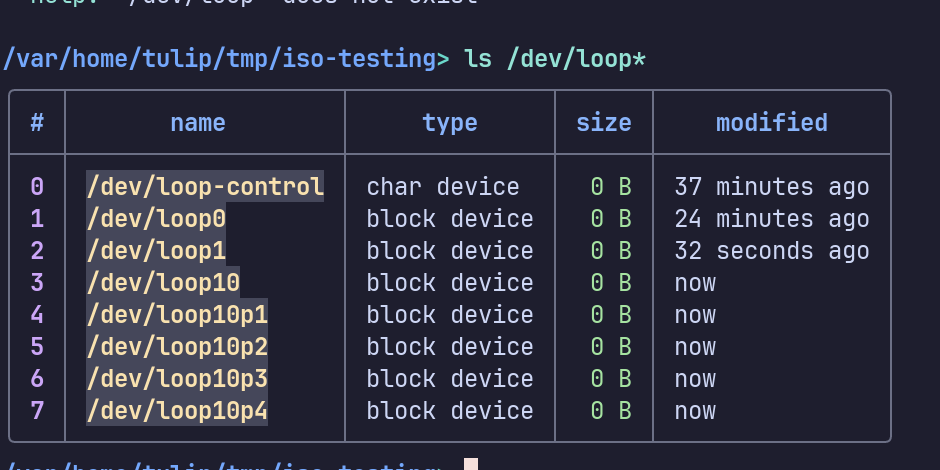Click the terminal cursor block at bottom
The height and width of the screenshot is (470, 940).
[x=471, y=464]
